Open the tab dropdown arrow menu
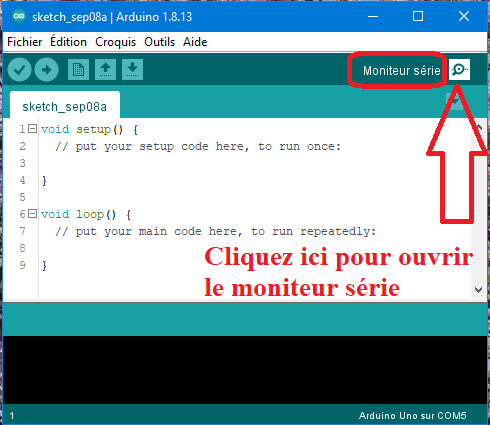The height and width of the screenshot is (425, 490). [455, 101]
